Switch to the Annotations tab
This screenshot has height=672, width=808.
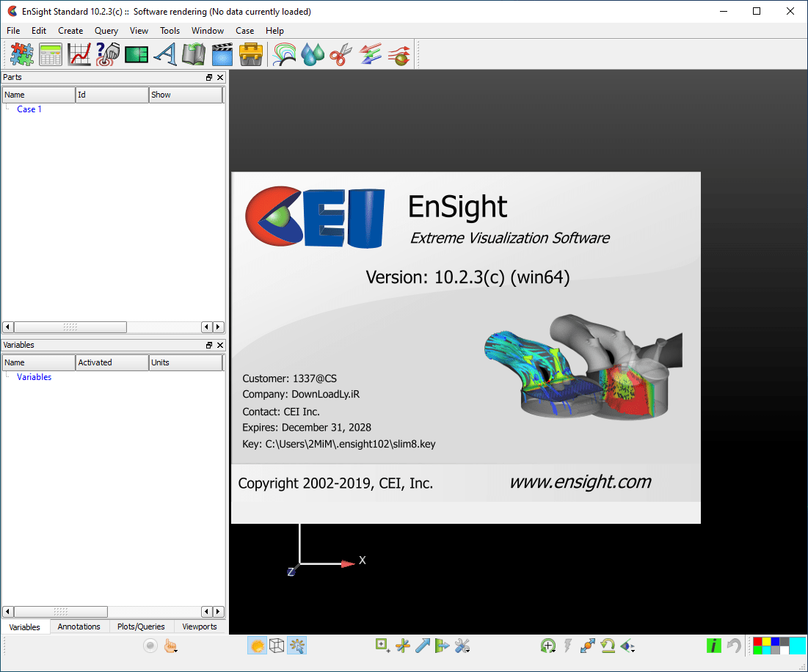pyautogui.click(x=79, y=627)
